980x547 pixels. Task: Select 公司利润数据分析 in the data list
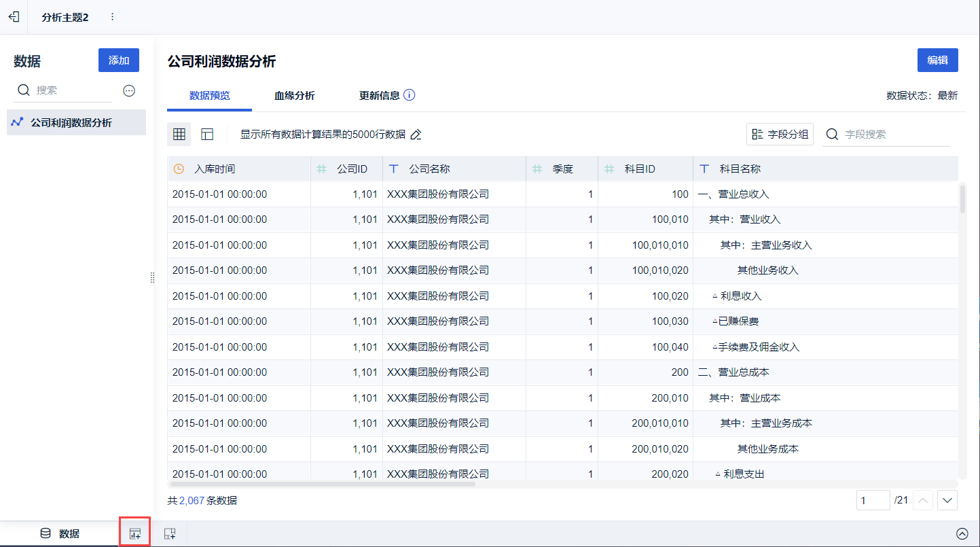(71, 123)
